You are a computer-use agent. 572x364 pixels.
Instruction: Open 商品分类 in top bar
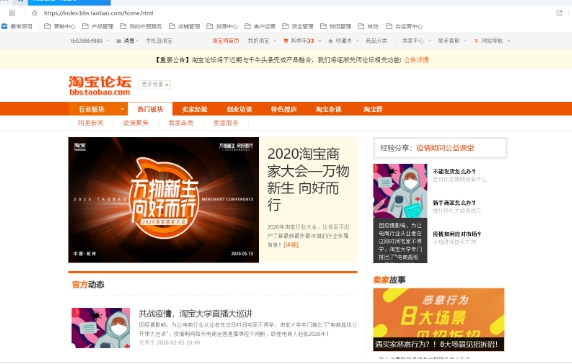pos(376,41)
